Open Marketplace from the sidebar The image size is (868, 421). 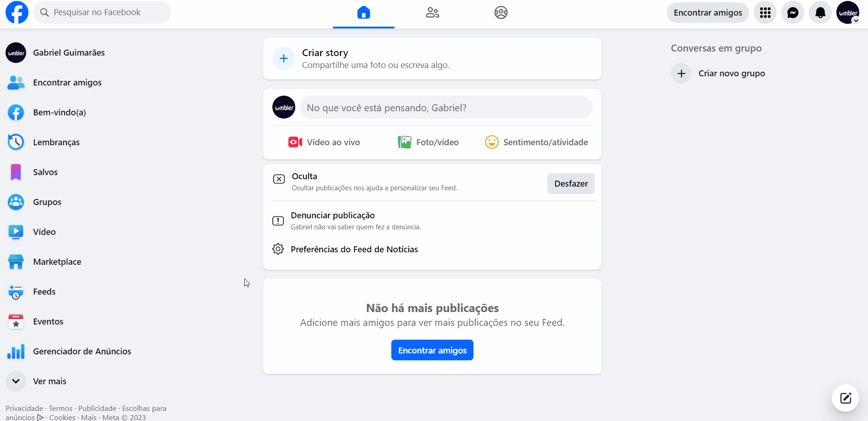click(57, 262)
